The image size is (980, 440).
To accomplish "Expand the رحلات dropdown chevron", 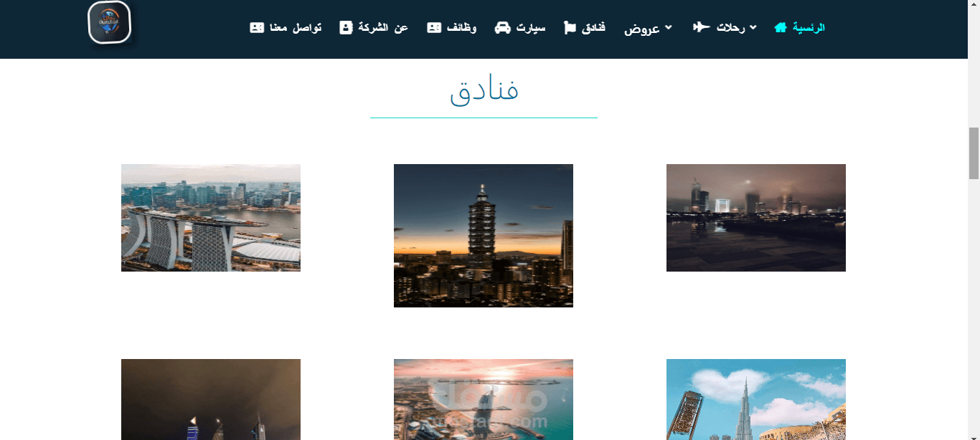I will tap(753, 27).
